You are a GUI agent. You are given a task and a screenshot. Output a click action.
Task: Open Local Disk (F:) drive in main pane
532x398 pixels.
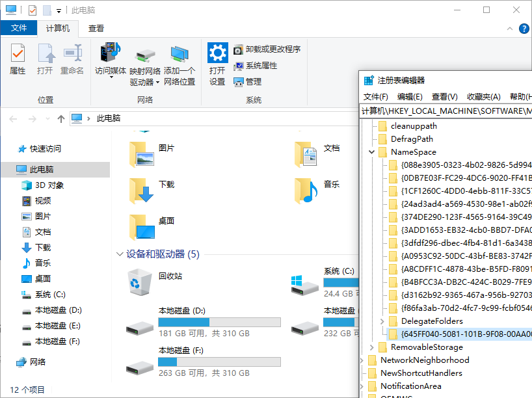click(x=140, y=367)
